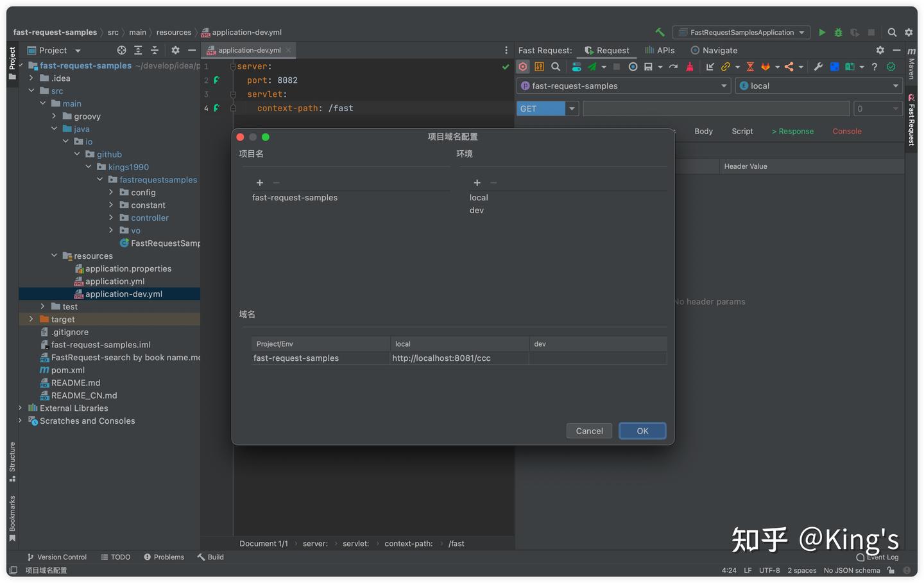This screenshot has width=924, height=583.
Task: Open the GET method dropdown arrow
Action: click(572, 109)
